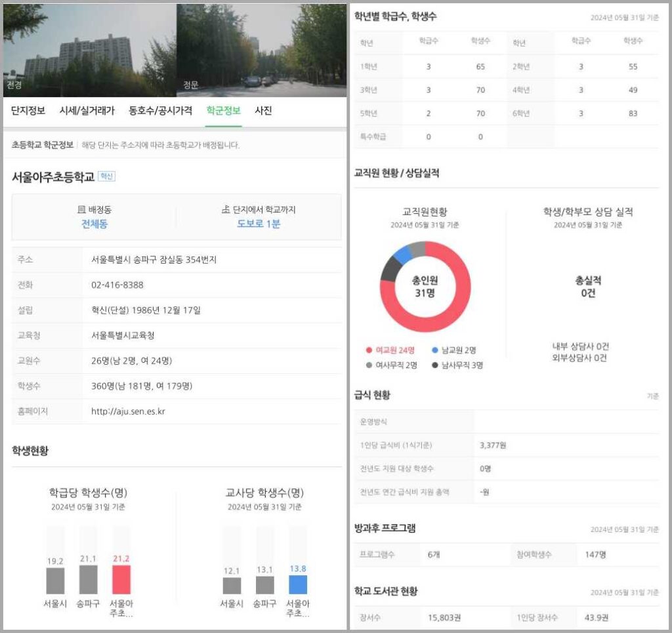Click the 남교원 2명 legend item

coord(454,350)
